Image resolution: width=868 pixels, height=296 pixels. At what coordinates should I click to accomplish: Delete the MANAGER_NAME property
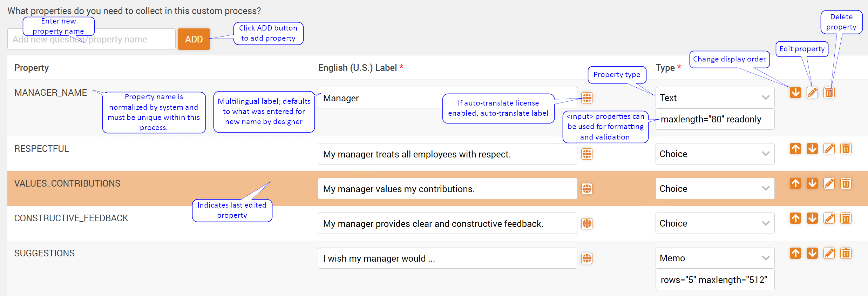coord(829,93)
